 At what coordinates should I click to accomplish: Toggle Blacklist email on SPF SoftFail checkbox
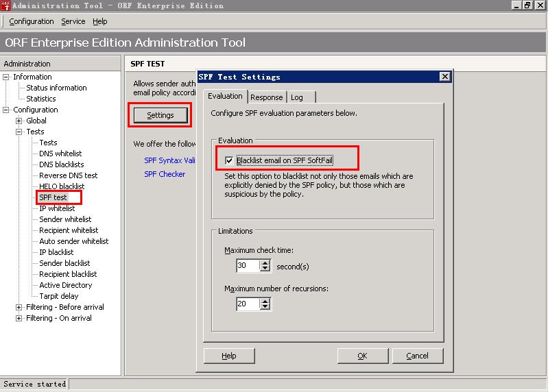click(x=229, y=161)
